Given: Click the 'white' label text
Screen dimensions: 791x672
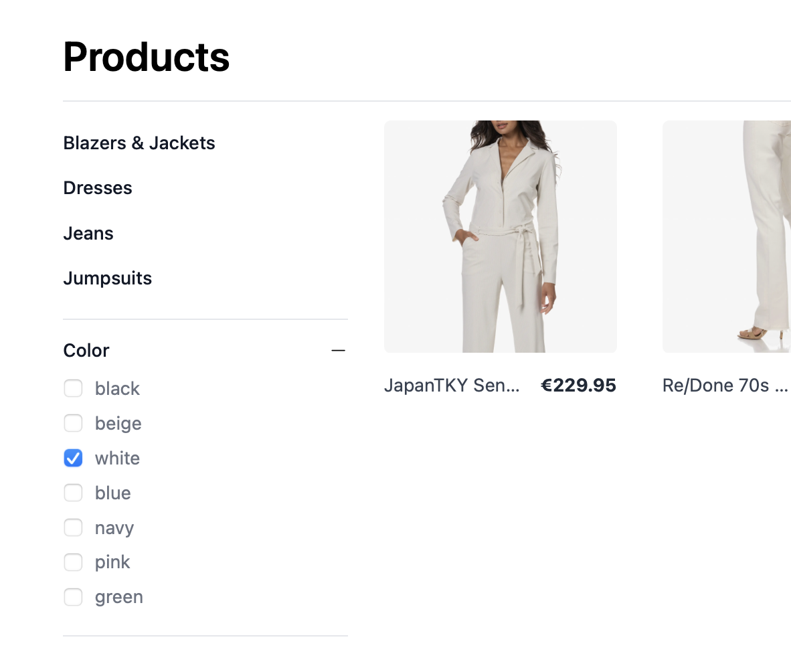Looking at the screenshot, I should [x=118, y=458].
